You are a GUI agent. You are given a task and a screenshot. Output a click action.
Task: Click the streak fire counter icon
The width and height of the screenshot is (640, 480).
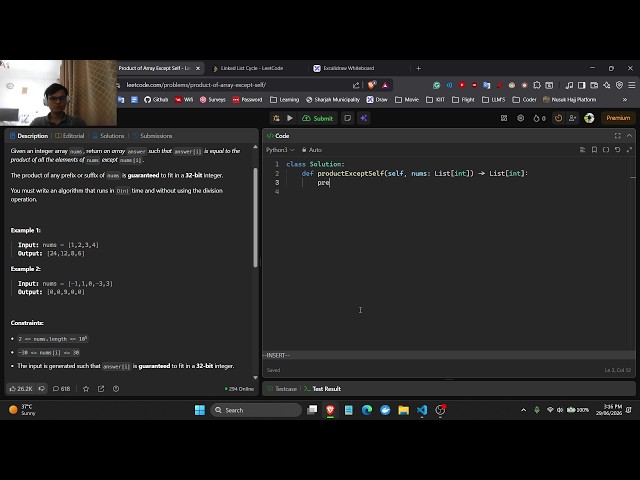pos(539,118)
